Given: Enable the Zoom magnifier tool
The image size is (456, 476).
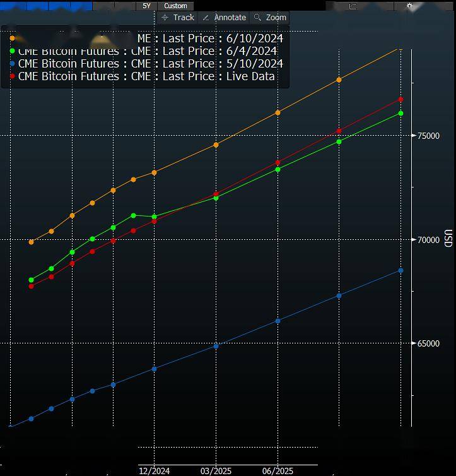Looking at the screenshot, I should pos(270,18).
